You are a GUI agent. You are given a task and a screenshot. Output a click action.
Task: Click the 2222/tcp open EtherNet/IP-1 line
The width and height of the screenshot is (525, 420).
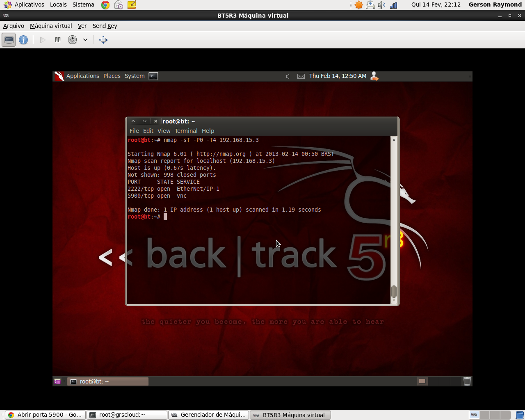click(x=173, y=189)
